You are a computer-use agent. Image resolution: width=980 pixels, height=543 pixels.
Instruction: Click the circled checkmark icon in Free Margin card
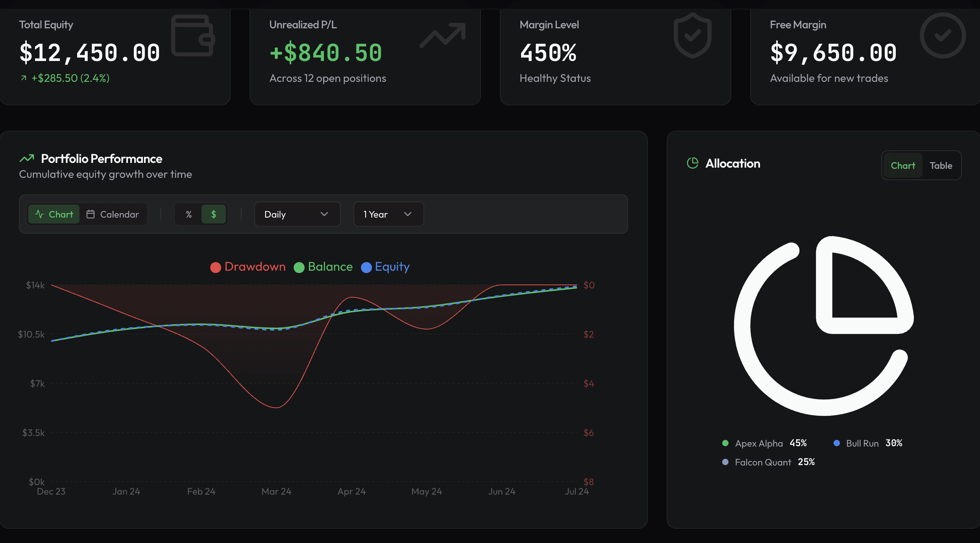943,35
